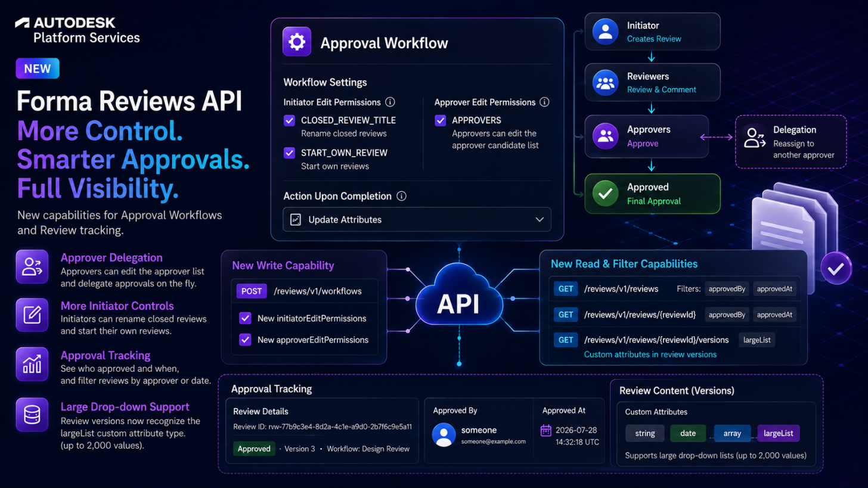The image size is (868, 488).
Task: Click the Creates Review link
Action: (x=654, y=39)
